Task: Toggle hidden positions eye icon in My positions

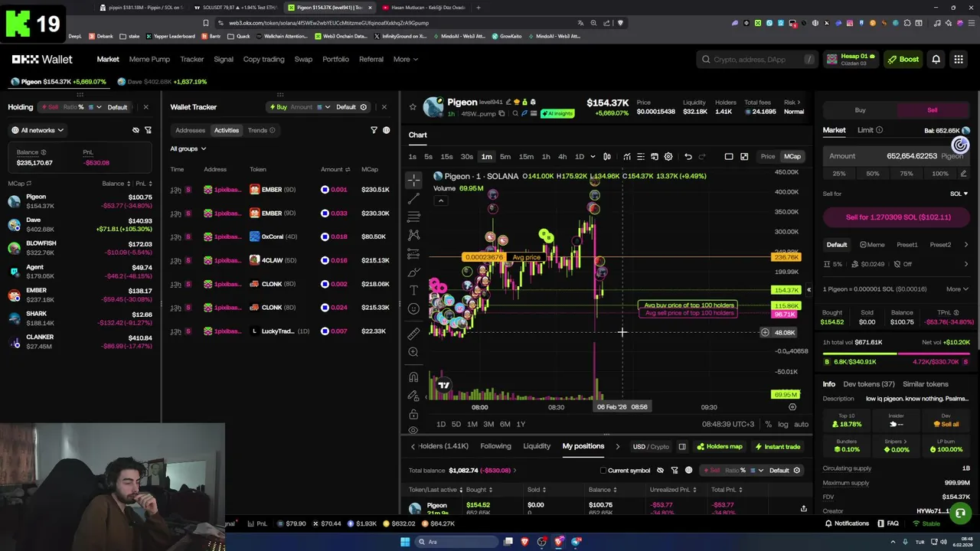Action: (x=660, y=470)
